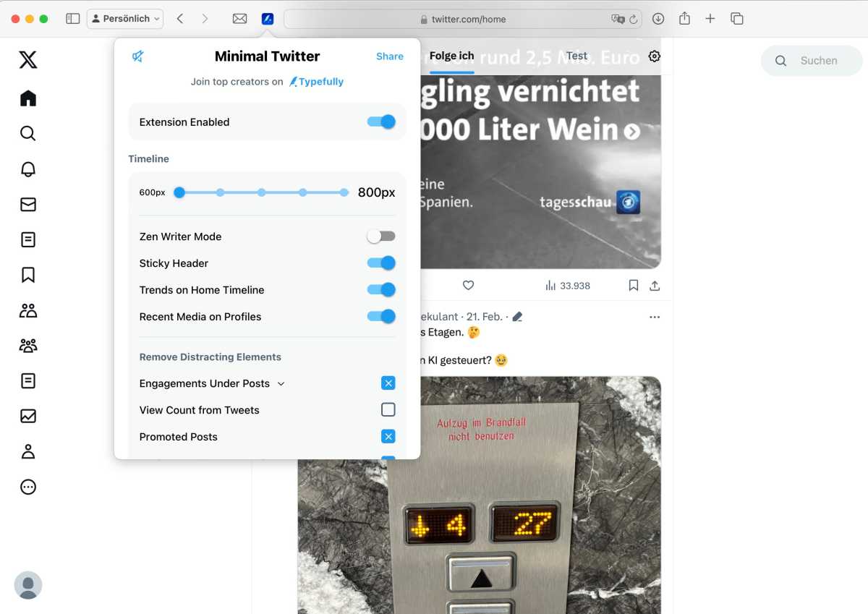Open Explore search icon in sidebar
Screen dimensions: 868x614
tap(28, 133)
